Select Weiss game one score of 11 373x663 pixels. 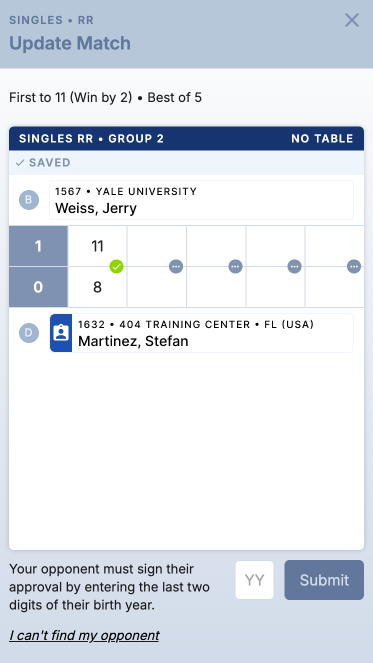coord(97,246)
